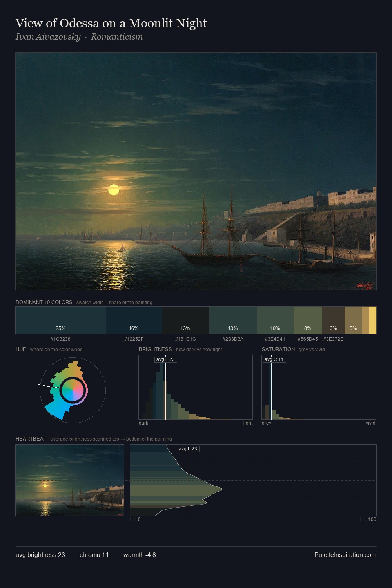
Task: Click the brightness histogram chart
Action: 196,387
